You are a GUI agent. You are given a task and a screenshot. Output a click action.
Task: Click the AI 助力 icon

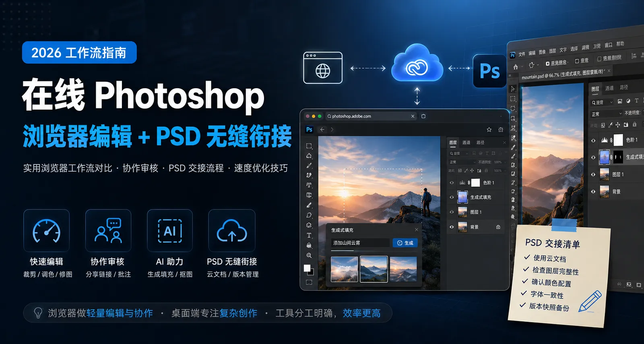170,231
